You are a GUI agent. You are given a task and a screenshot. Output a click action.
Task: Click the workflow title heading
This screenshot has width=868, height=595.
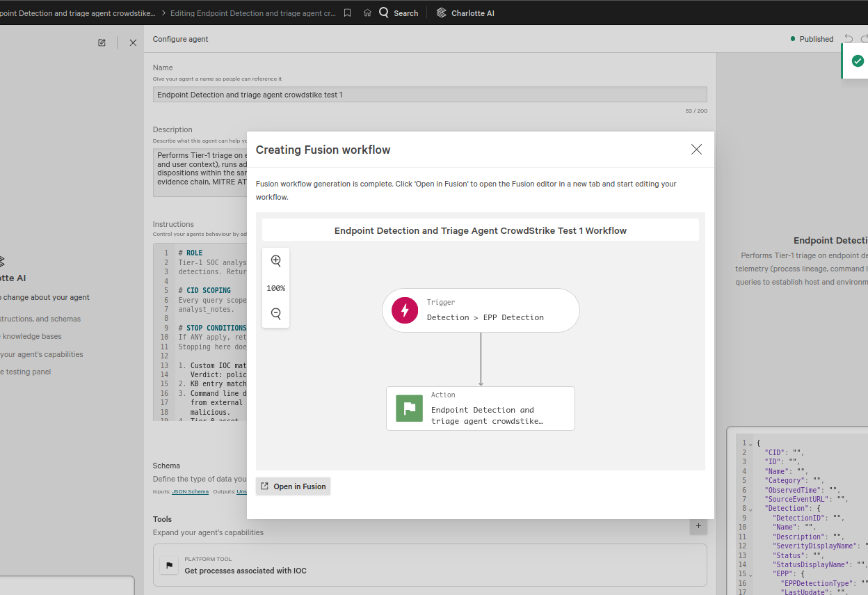(x=481, y=230)
